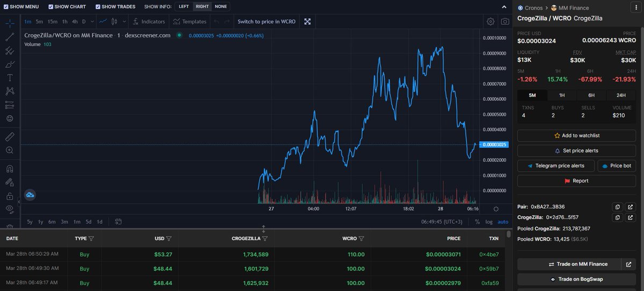This screenshot has width=644, height=291.
Task: Open Pair address in block explorer
Action: (x=630, y=207)
